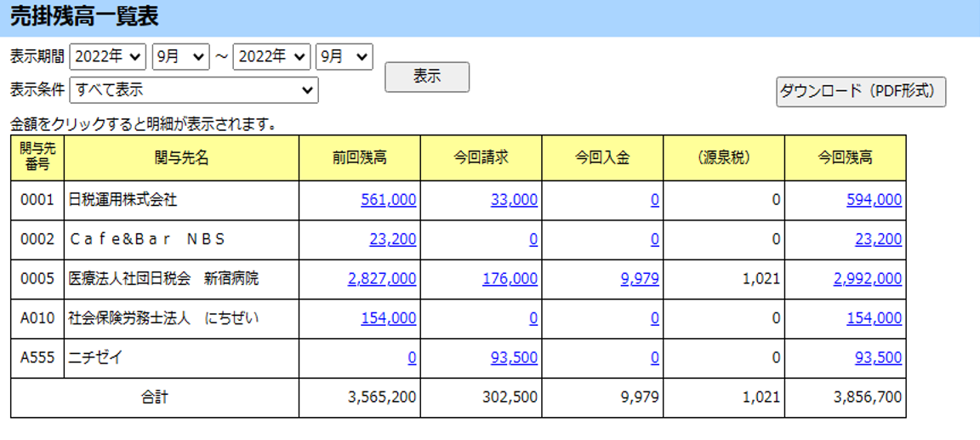Image resolution: width=980 pixels, height=440 pixels.
Task: Open the 9,979 payment received link
Action: click(639, 279)
